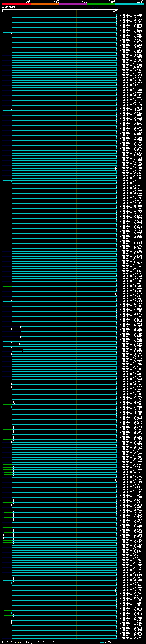146x644 pixels.
Task: Click the Large gaps legend text
Action: coord(28,642)
